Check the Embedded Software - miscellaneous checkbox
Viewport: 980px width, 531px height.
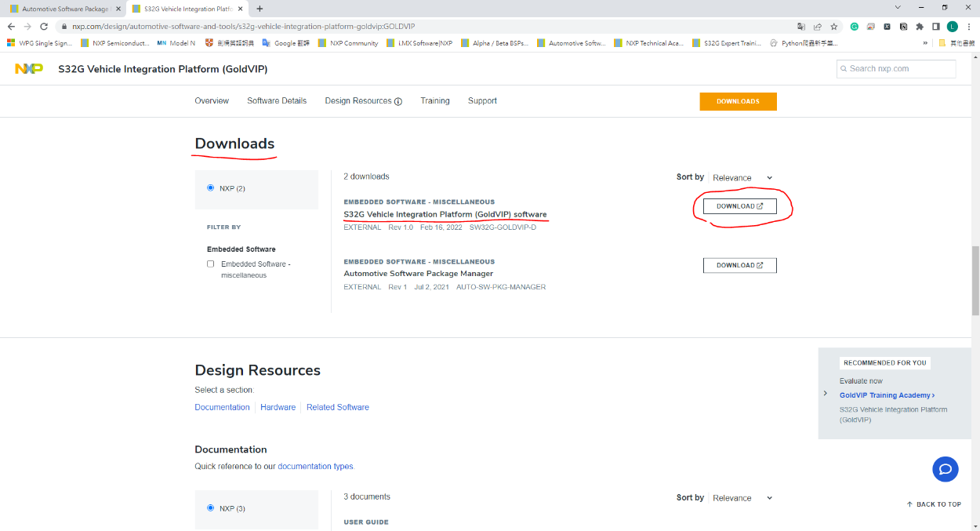pos(210,264)
